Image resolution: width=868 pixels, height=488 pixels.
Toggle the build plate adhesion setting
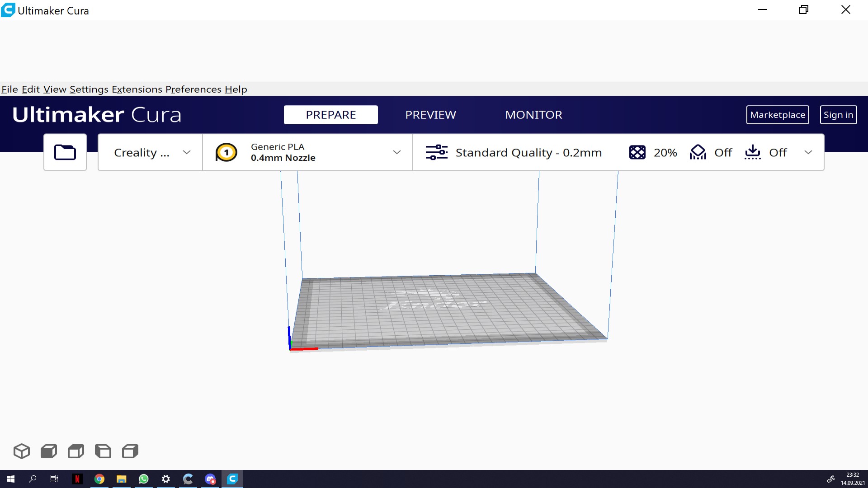pos(753,152)
